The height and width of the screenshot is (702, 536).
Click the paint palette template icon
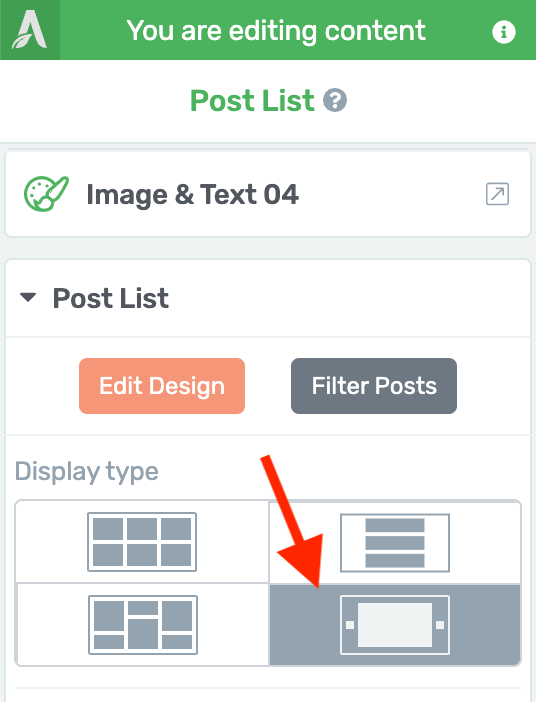point(46,193)
